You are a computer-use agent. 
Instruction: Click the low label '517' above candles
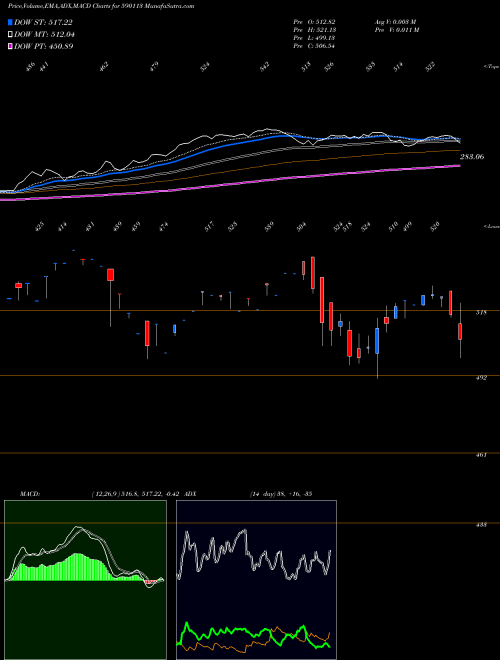pos(210,226)
